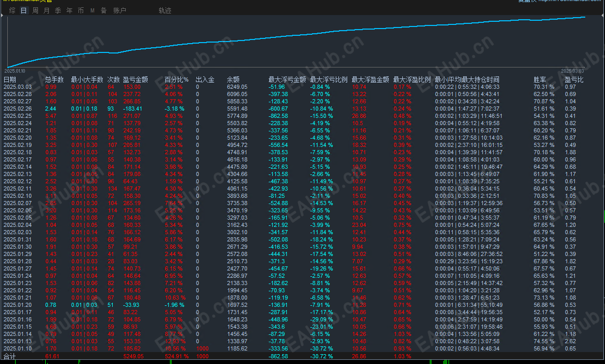Click the profit ratio value 1.88
The width and height of the screenshot is (605, 364).
(x=570, y=152)
